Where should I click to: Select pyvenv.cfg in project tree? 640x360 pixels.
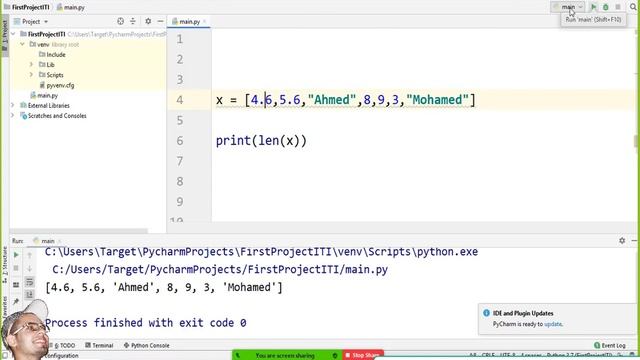pyautogui.click(x=57, y=85)
